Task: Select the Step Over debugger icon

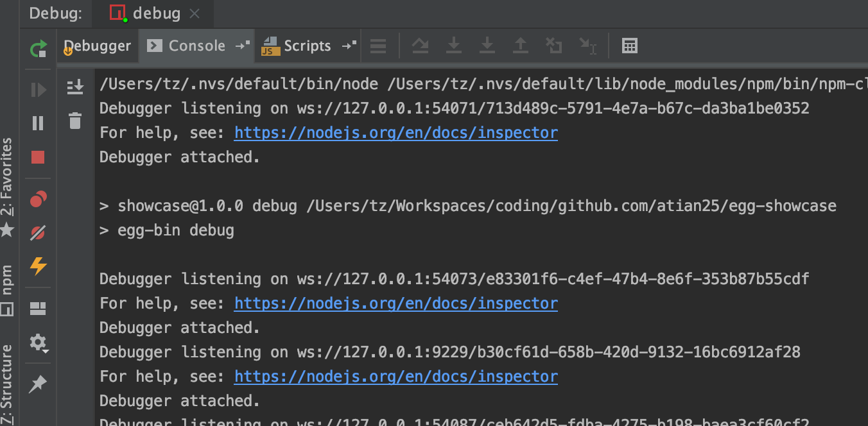Action: coord(421,45)
